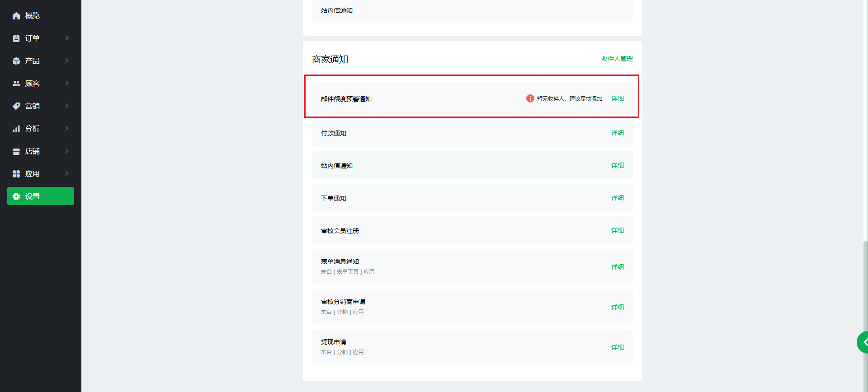Click the red warning icon on 邮件额度预警通知
Screen dimensions: 868x392
pyautogui.click(x=530, y=98)
